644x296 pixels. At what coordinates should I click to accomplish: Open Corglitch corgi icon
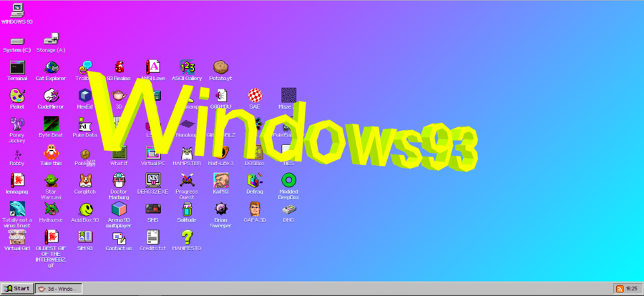(85, 180)
